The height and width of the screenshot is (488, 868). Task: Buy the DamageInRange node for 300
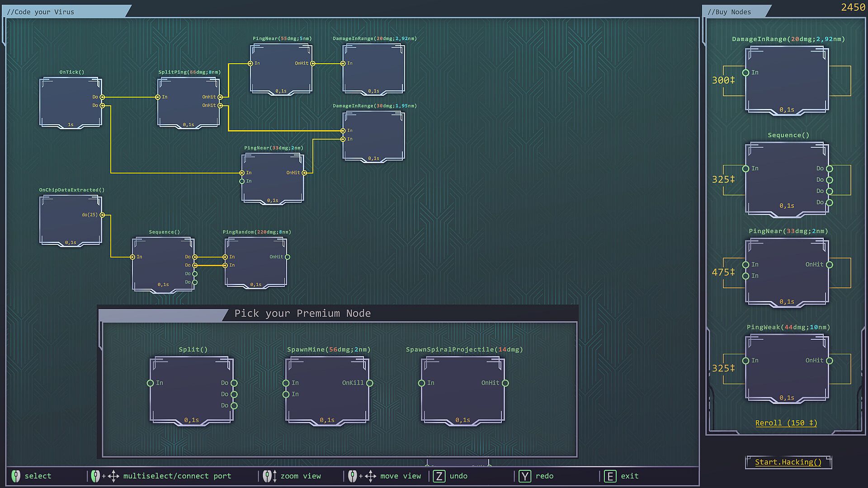(787, 80)
